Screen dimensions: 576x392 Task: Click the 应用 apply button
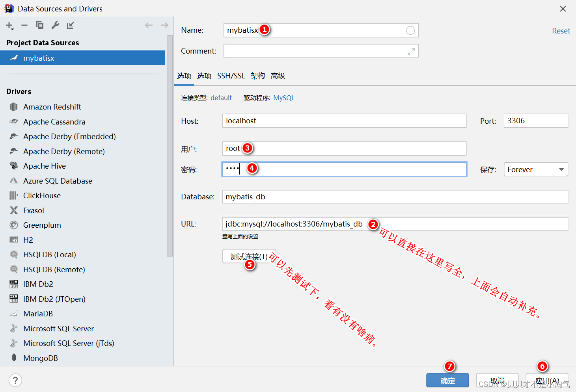point(547,381)
